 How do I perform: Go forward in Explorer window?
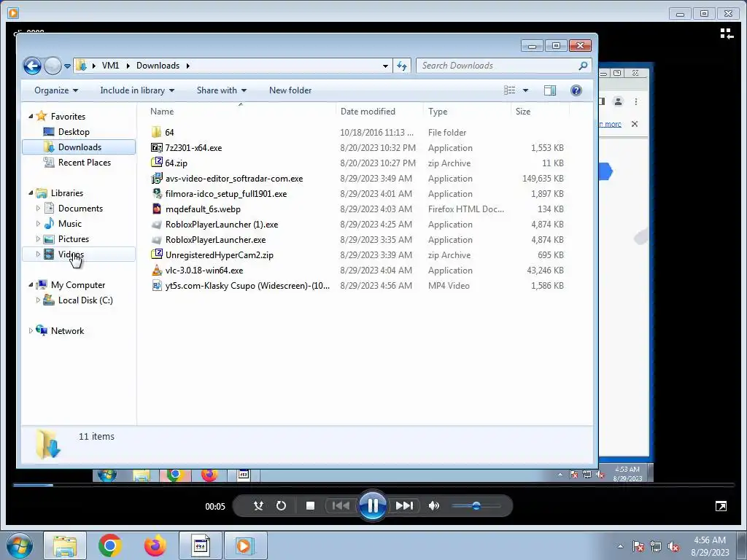[53, 66]
